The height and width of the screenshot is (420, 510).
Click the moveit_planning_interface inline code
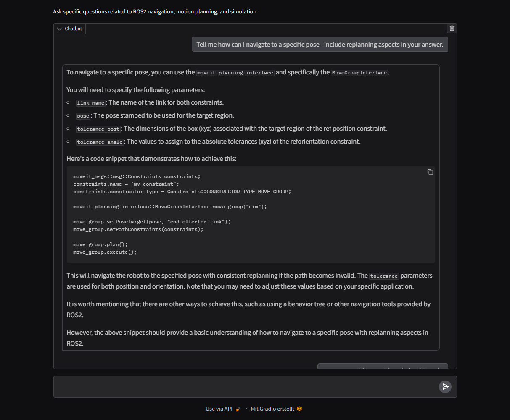pyautogui.click(x=235, y=73)
